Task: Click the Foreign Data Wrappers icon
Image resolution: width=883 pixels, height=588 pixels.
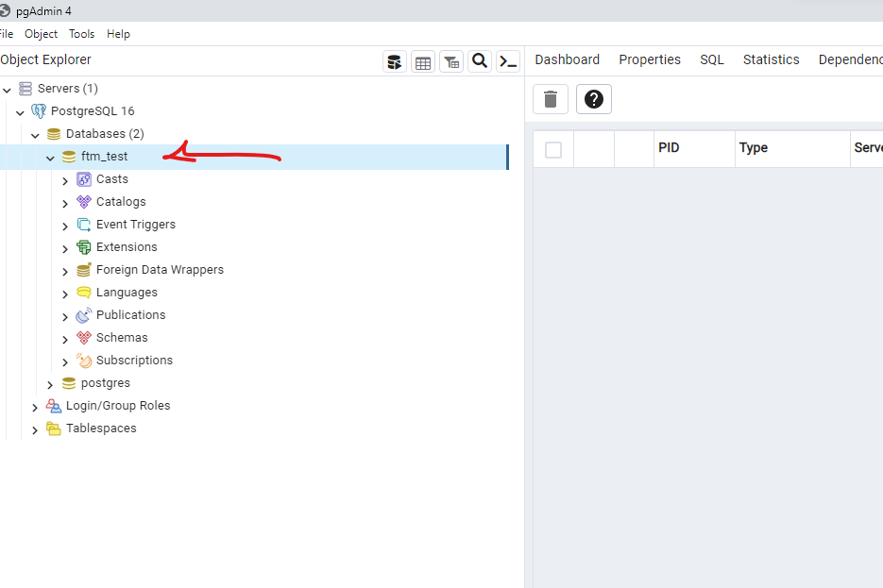Action: (x=84, y=270)
